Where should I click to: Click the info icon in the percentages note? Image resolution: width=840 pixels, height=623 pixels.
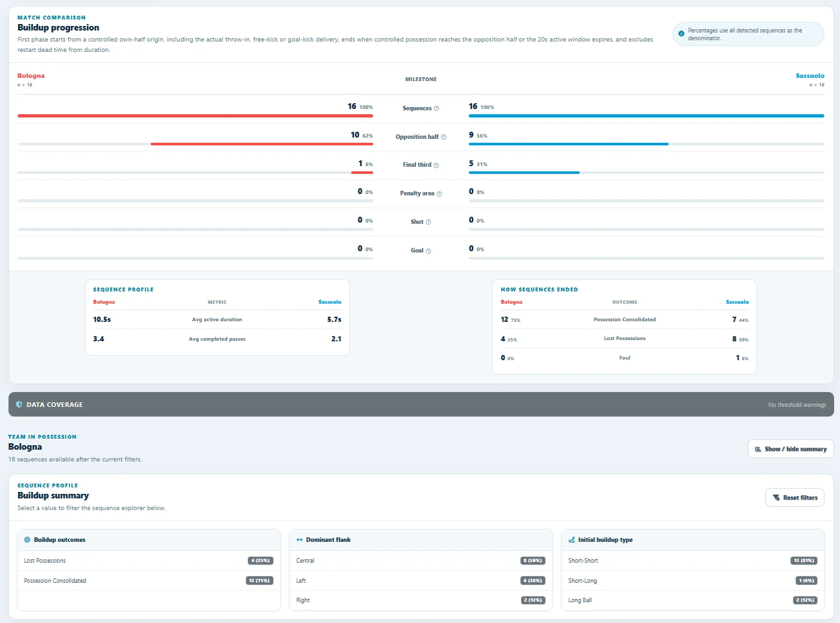pos(681,34)
